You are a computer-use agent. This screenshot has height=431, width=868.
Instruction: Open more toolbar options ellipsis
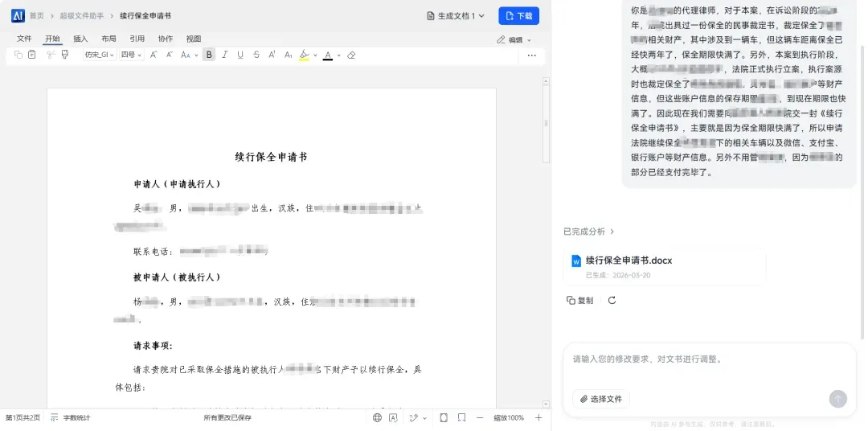click(531, 55)
